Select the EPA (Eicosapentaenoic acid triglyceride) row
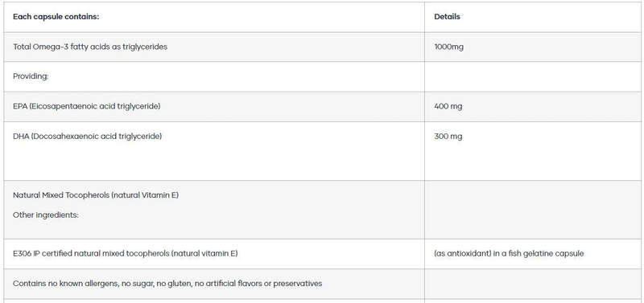 pos(324,107)
